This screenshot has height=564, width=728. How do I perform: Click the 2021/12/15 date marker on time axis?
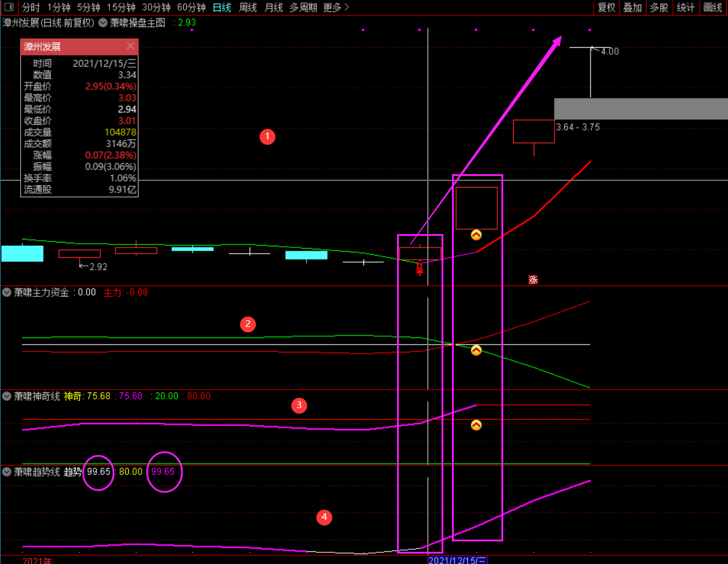coord(457,560)
